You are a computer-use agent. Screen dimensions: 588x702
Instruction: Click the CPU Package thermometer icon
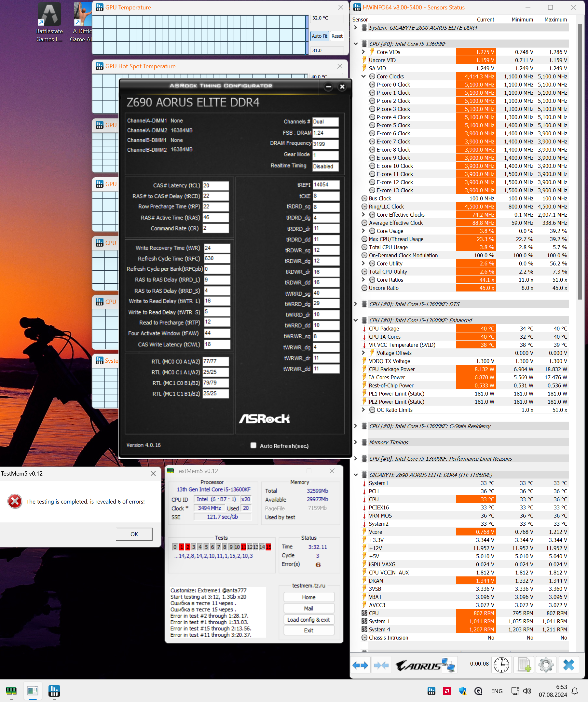[x=364, y=329]
